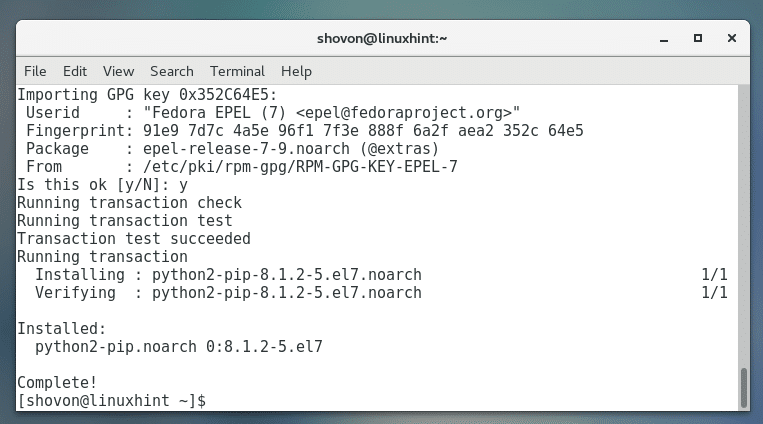
Task: Open the File menu
Action: 35,71
